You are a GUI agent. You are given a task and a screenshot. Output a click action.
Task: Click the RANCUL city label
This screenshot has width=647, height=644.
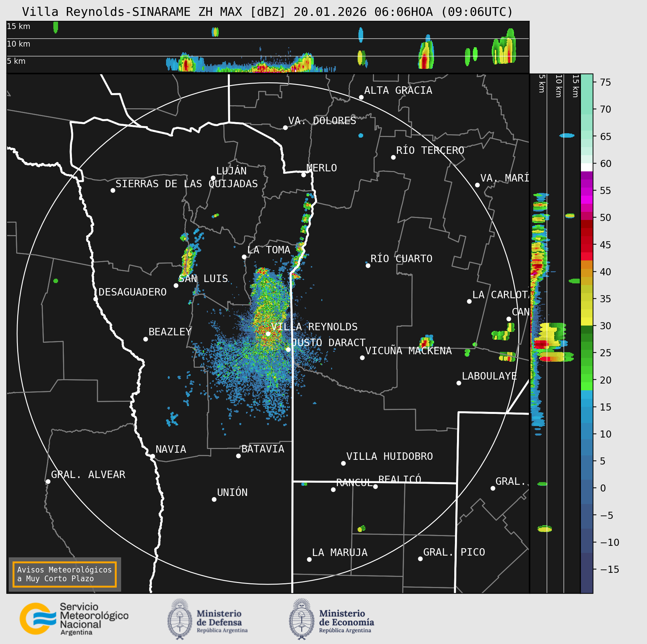[354, 483]
